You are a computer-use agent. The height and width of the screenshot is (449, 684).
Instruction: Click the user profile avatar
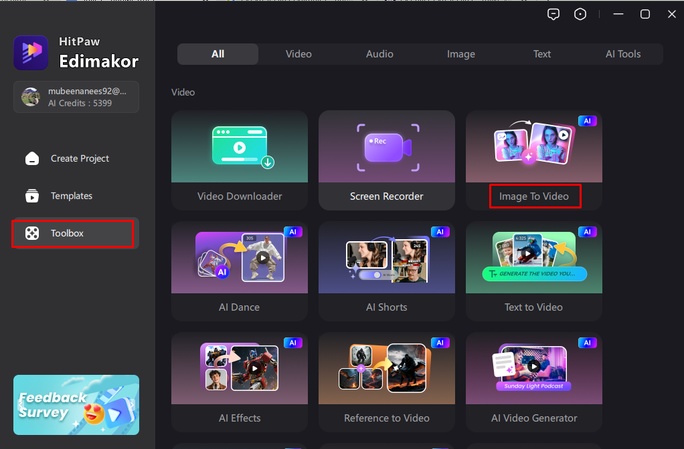(x=31, y=97)
